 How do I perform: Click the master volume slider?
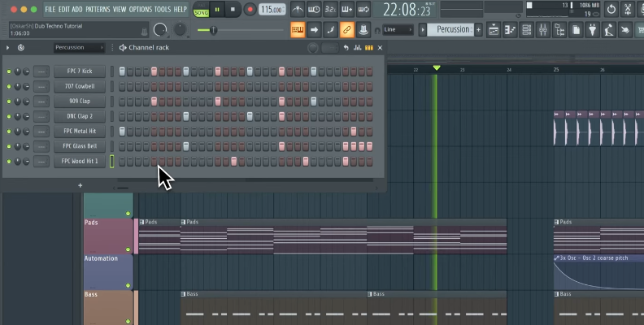213,30
